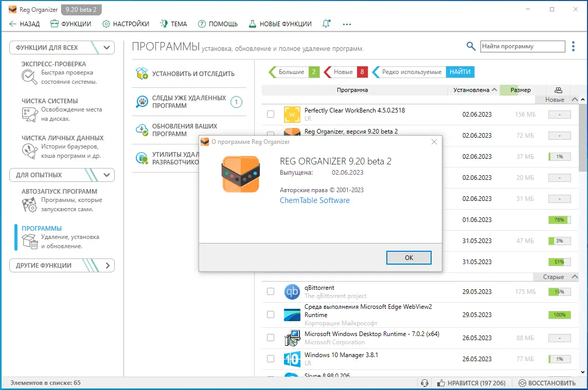Click the autorun programs flag icon
The height and width of the screenshot is (390, 588).
pyautogui.click(x=30, y=205)
